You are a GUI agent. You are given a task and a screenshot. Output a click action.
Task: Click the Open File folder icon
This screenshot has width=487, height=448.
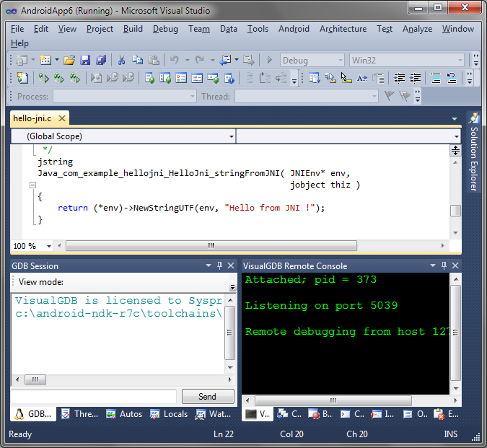[69, 60]
